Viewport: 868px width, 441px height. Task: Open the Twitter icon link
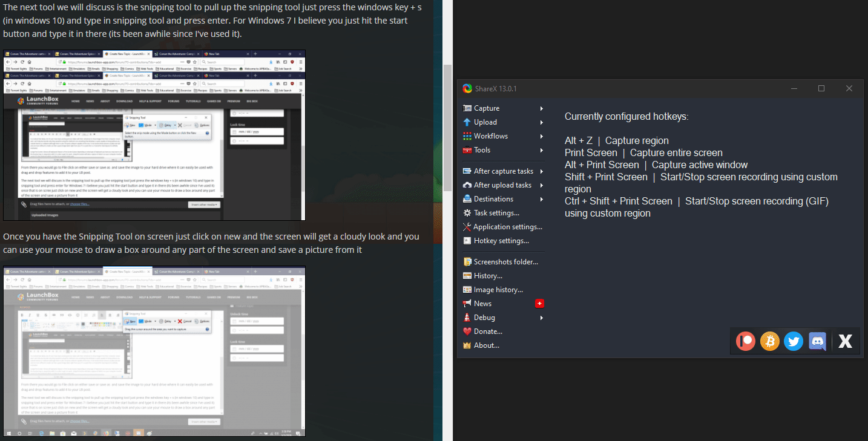coord(794,341)
